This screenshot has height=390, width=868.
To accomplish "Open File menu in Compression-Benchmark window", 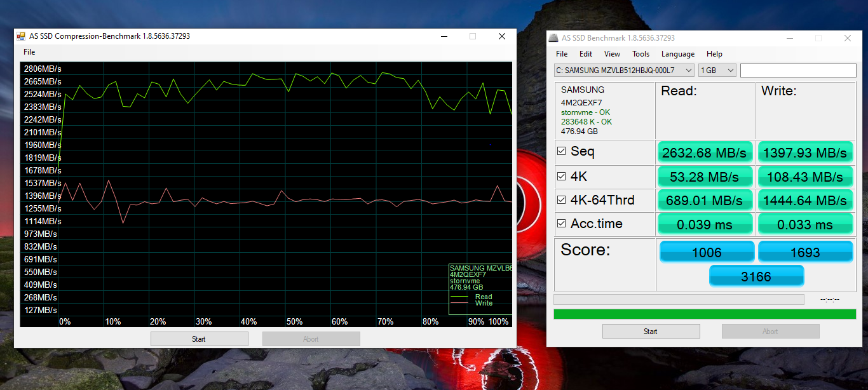I will pyautogui.click(x=29, y=52).
